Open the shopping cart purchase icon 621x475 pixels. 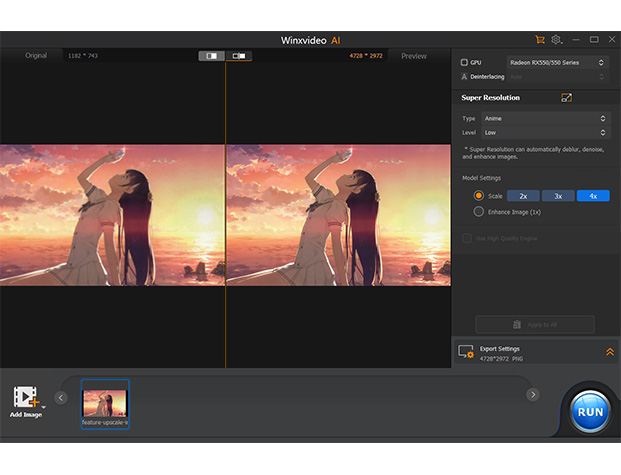pyautogui.click(x=539, y=40)
